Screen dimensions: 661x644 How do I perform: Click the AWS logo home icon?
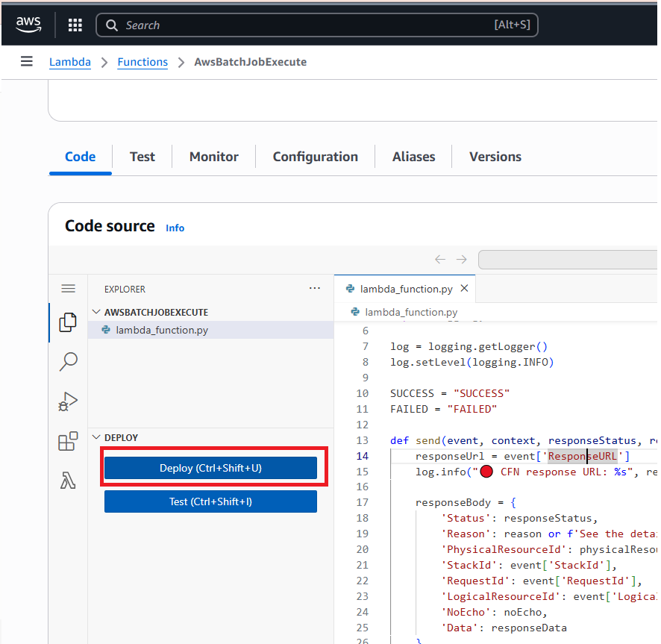point(29,25)
